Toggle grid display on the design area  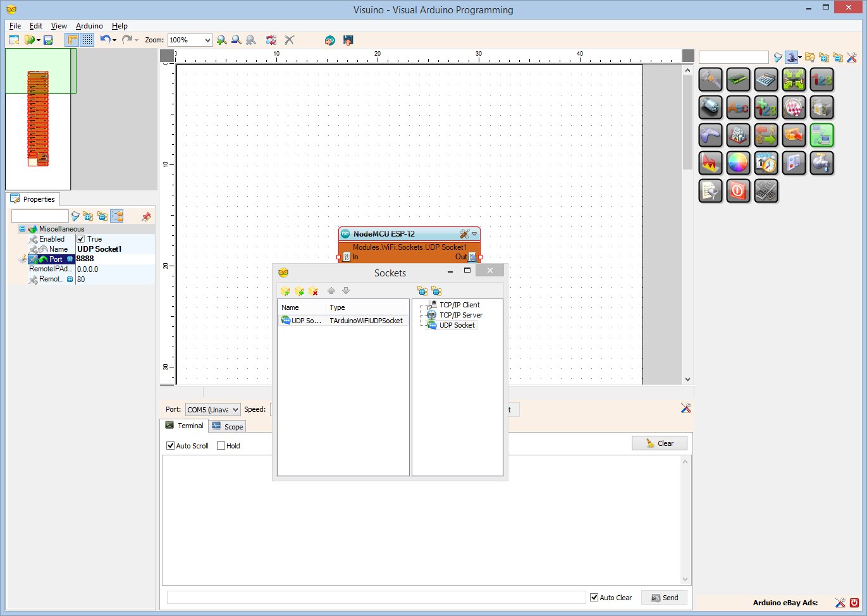(87, 40)
